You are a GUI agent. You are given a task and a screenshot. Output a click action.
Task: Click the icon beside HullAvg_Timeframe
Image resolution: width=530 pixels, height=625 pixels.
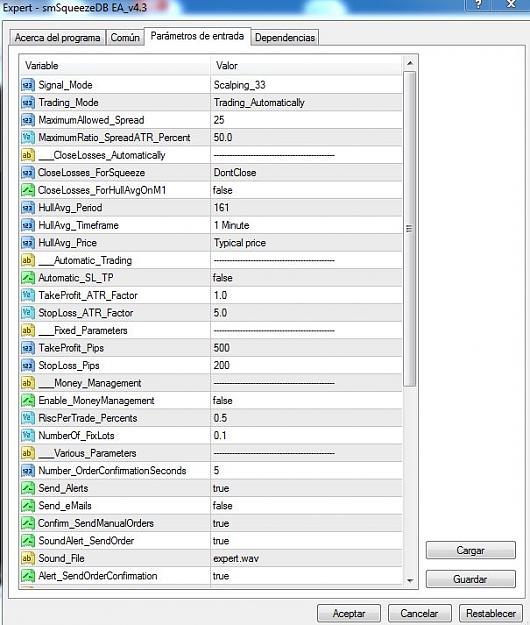point(28,225)
